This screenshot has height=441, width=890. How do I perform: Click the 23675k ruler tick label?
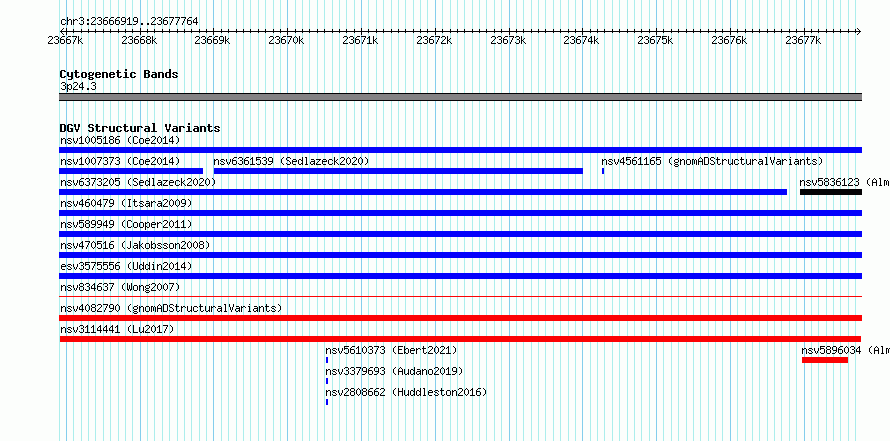click(656, 40)
